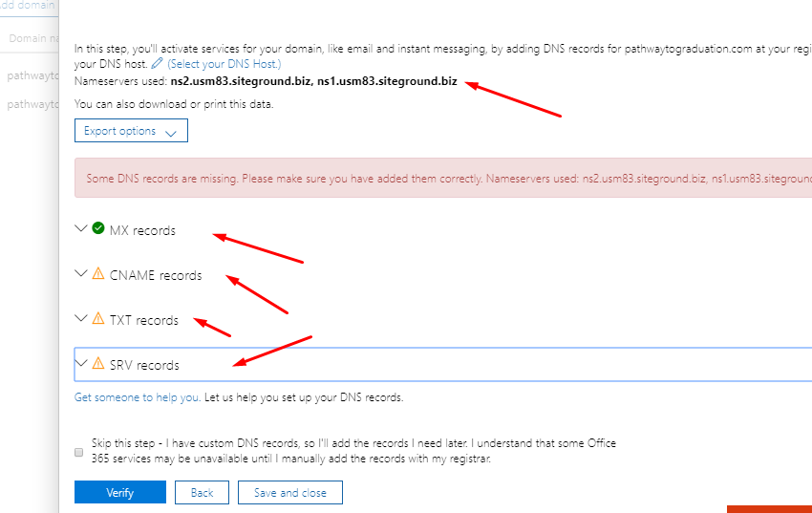This screenshot has width=812, height=513.
Task: Expand the SRV records chevron
Action: pyautogui.click(x=81, y=363)
